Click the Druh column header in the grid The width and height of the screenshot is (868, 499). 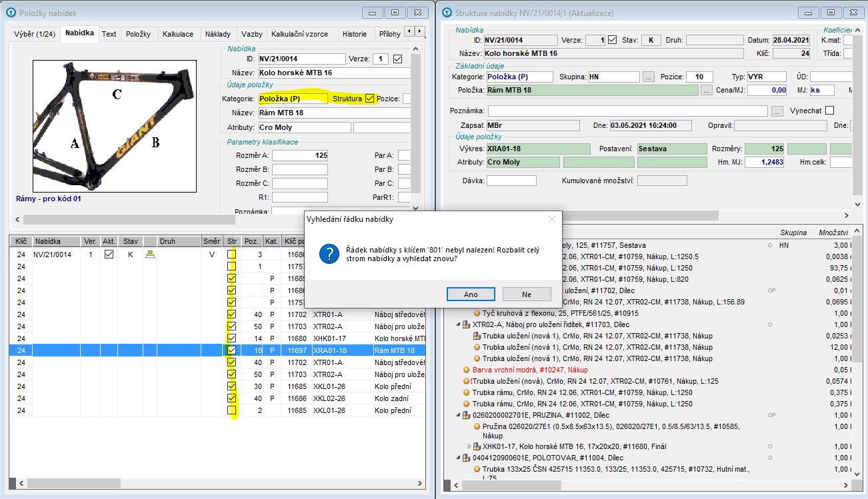pyautogui.click(x=179, y=241)
